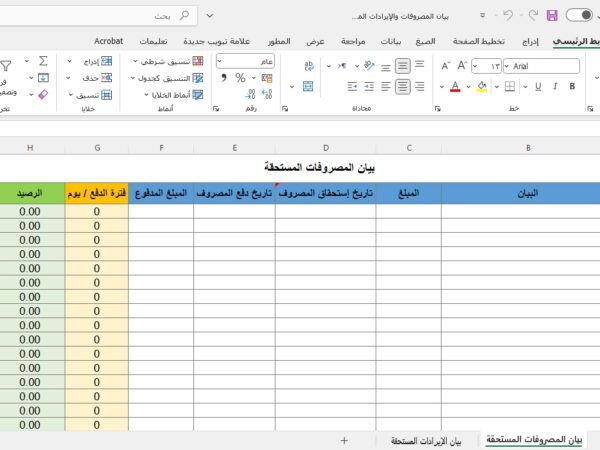The width and height of the screenshot is (600, 450).
Task: Save the workbook with the purple disk icon
Action: point(552,15)
